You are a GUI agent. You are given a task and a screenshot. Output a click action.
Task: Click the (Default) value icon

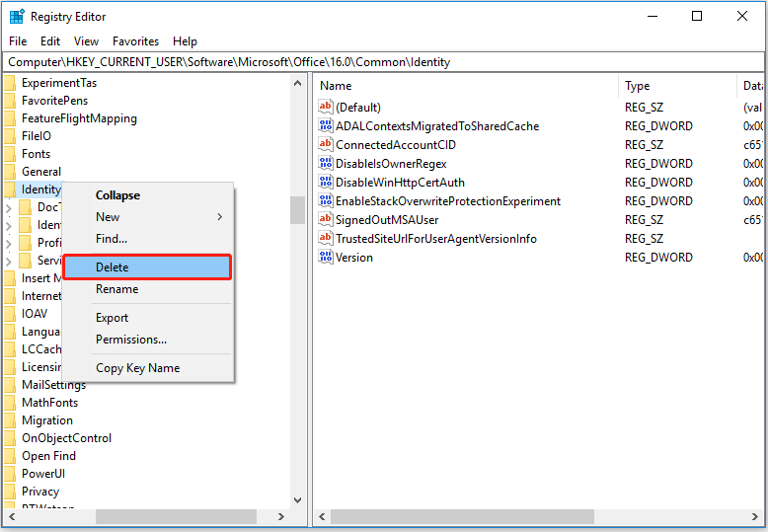click(x=326, y=108)
